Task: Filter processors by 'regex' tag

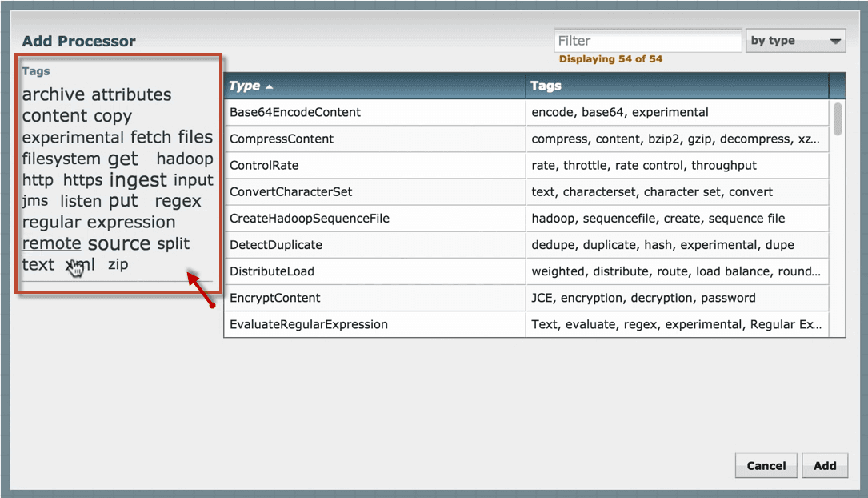Action: [x=178, y=201]
